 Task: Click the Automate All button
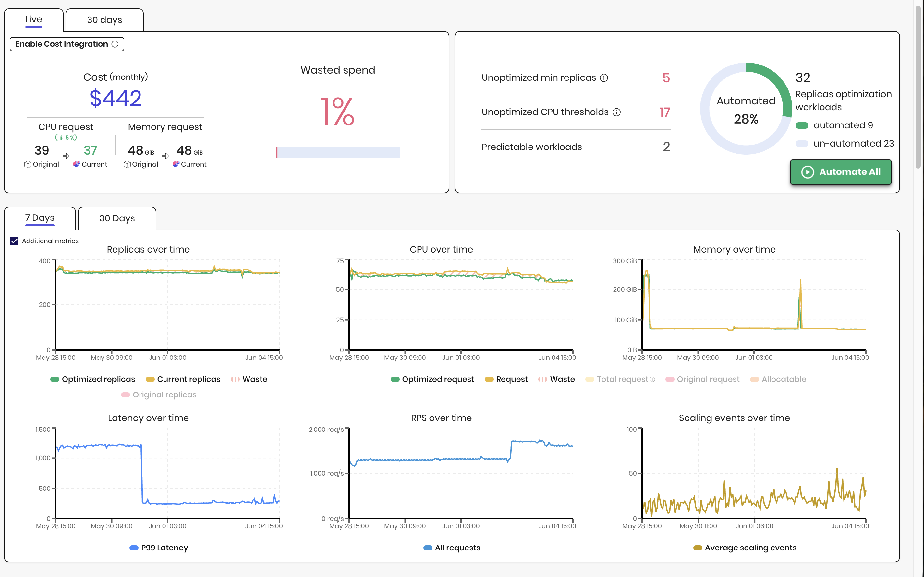841,172
